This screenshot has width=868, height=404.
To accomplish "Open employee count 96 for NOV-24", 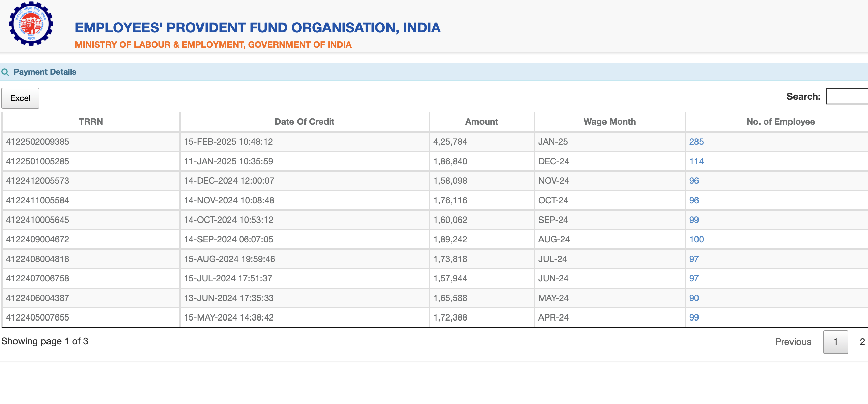I will [694, 181].
